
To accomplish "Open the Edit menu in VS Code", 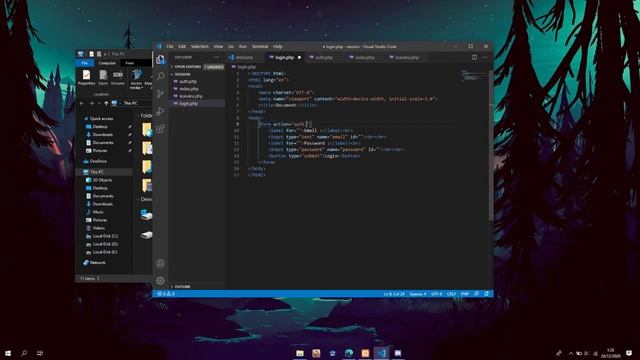I will pos(182,47).
